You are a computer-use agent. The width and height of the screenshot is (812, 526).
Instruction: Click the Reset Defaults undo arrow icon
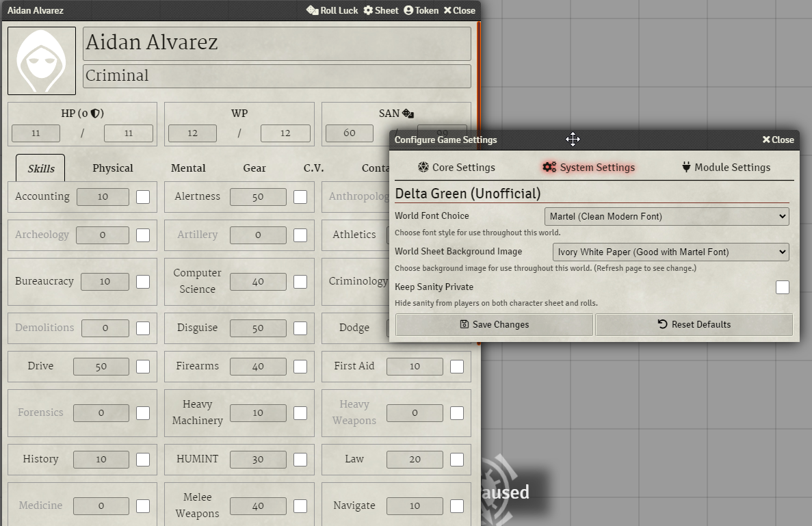point(662,324)
